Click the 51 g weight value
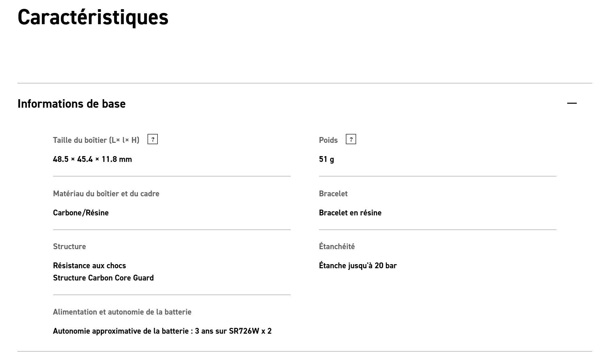Screen dimensions: 597x364 coord(326,159)
